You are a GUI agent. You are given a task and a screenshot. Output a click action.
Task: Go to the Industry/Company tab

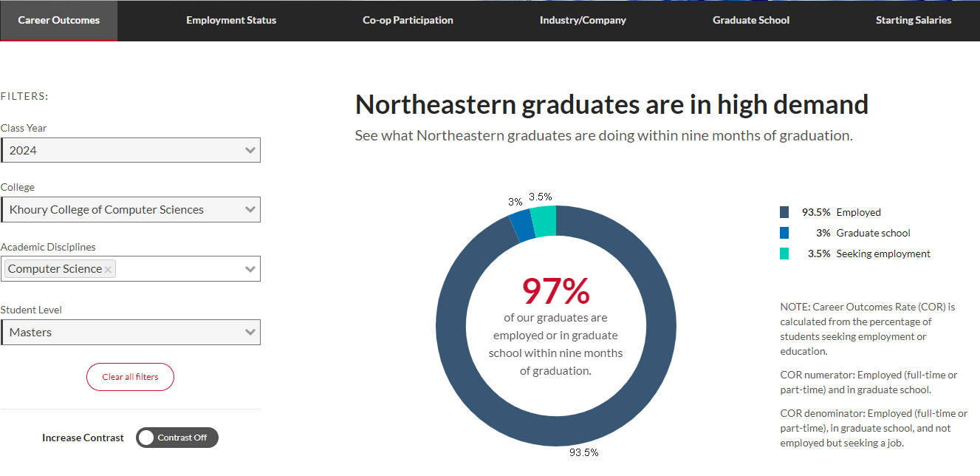[583, 21]
